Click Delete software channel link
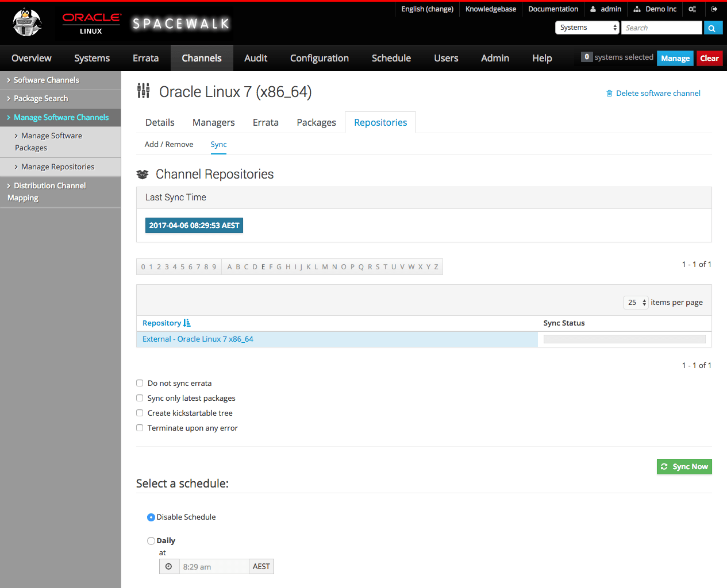 pyautogui.click(x=653, y=94)
